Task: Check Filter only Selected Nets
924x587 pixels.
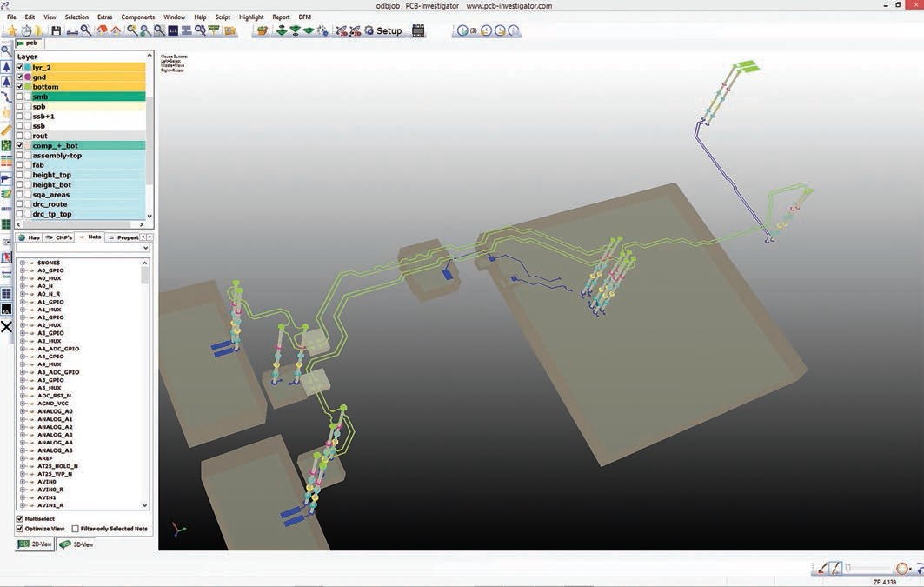Action: 76,528
